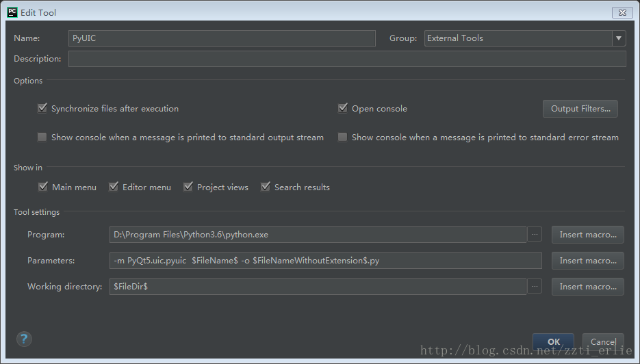Close the Edit Tool dialog window
The image size is (640, 364).
coord(621,12)
